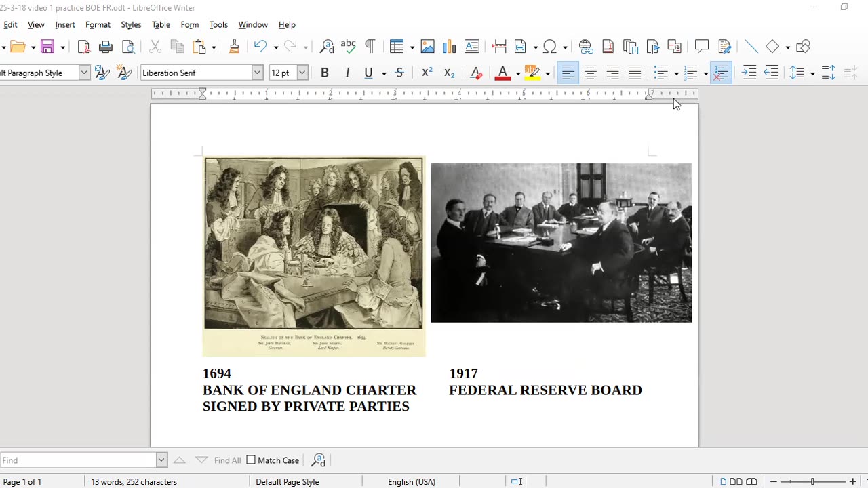Click the word count in the status bar
Image resolution: width=868 pixels, height=488 pixels.
tap(134, 482)
